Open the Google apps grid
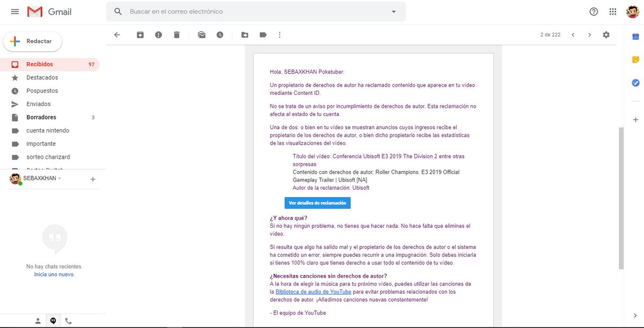Screen dimensions: 644x328 (613, 12)
